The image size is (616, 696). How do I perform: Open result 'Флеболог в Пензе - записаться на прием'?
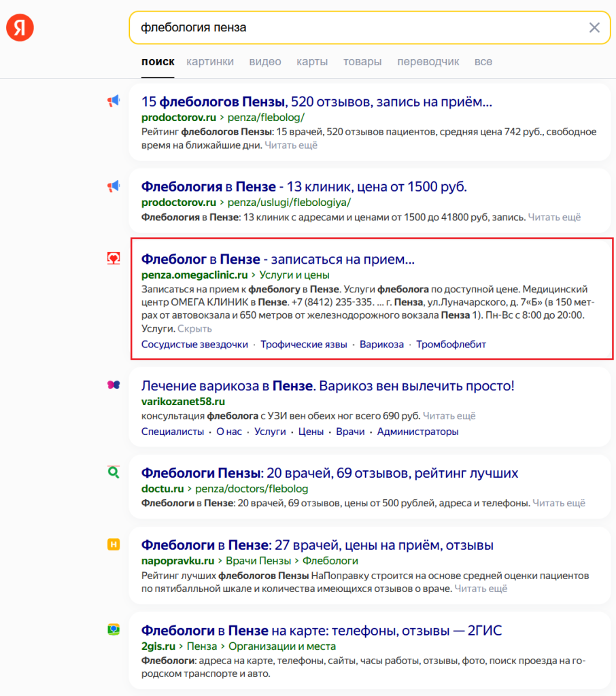click(x=278, y=259)
